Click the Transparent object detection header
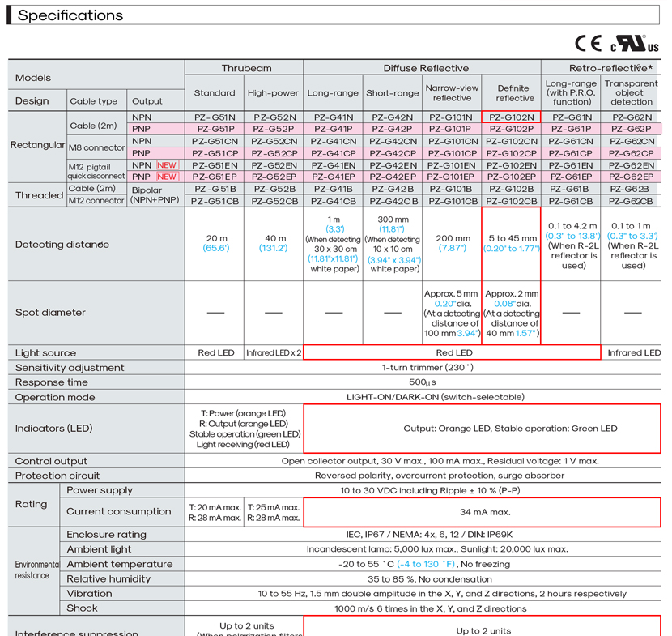The height and width of the screenshot is (636, 672). 631,92
